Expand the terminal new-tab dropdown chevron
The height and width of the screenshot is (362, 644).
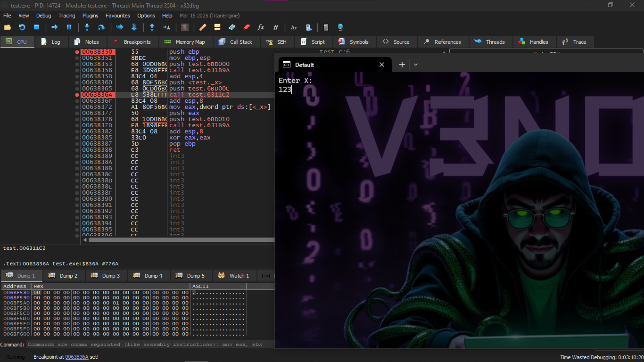[416, 65]
